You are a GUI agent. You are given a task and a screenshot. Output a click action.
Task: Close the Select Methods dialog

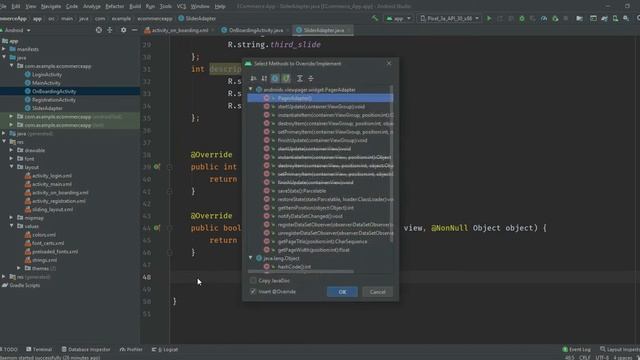pos(389,63)
